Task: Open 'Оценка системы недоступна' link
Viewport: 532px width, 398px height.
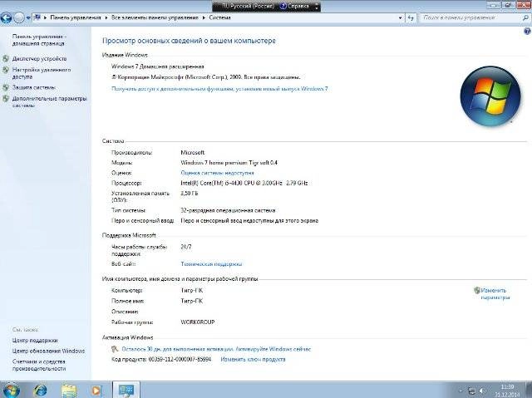Action: (x=217, y=173)
